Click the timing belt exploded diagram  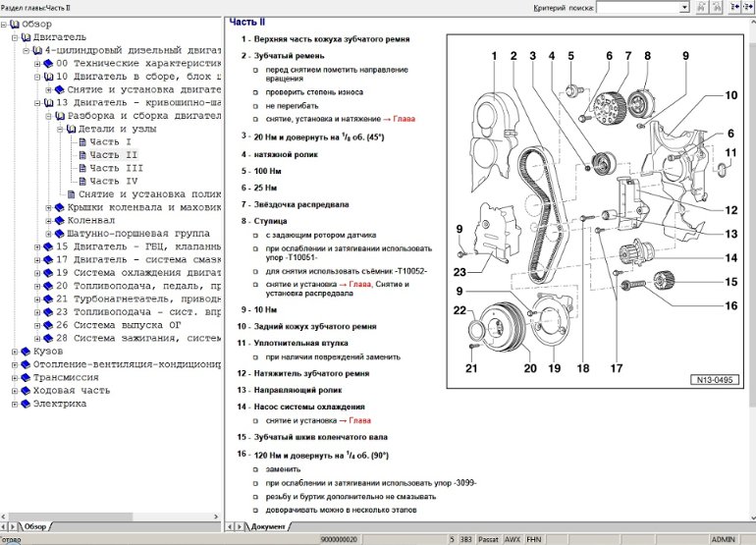click(595, 211)
